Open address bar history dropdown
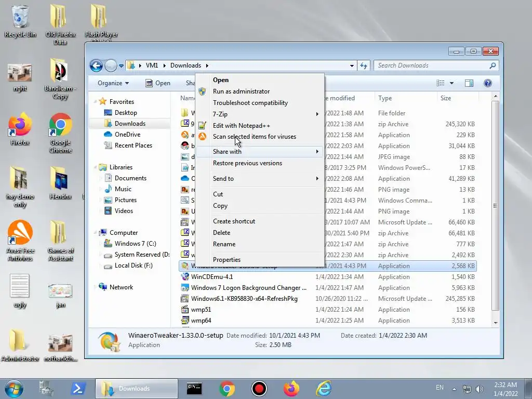 (x=352, y=65)
